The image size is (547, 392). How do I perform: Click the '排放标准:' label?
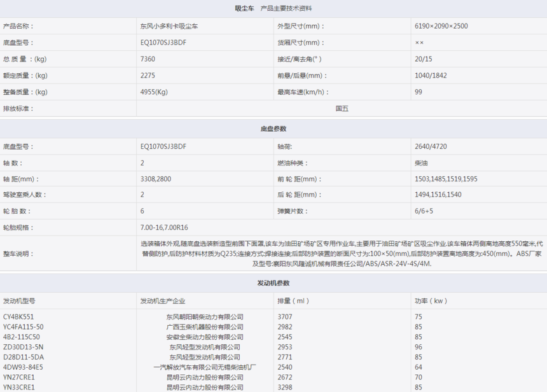click(x=18, y=109)
